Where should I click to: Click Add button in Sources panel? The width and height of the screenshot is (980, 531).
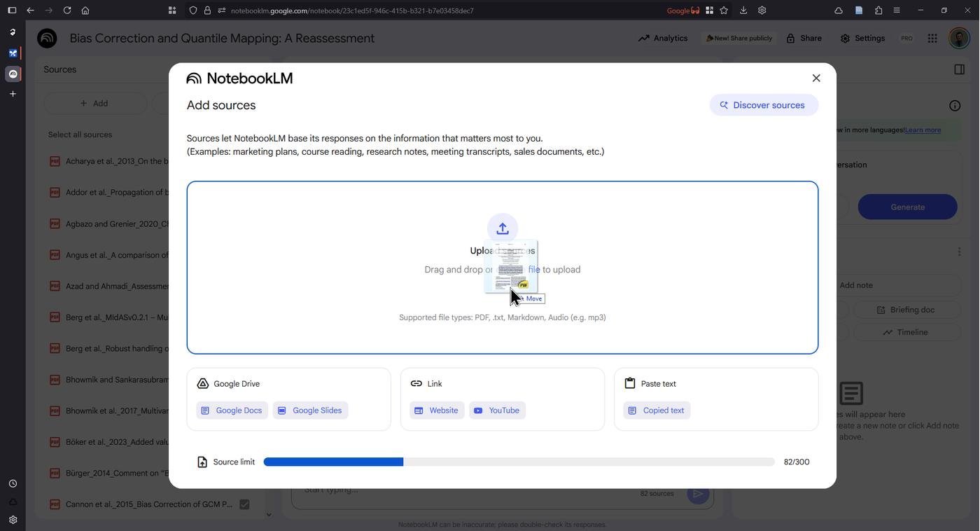click(x=95, y=104)
